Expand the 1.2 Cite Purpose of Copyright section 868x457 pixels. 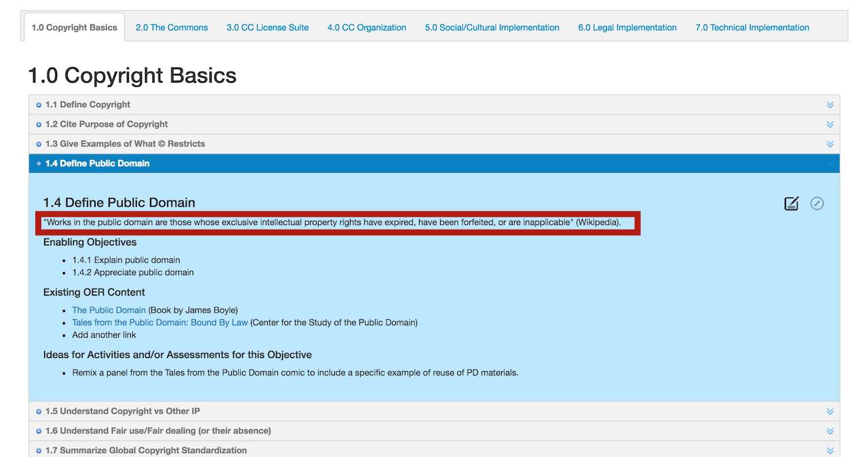[106, 124]
